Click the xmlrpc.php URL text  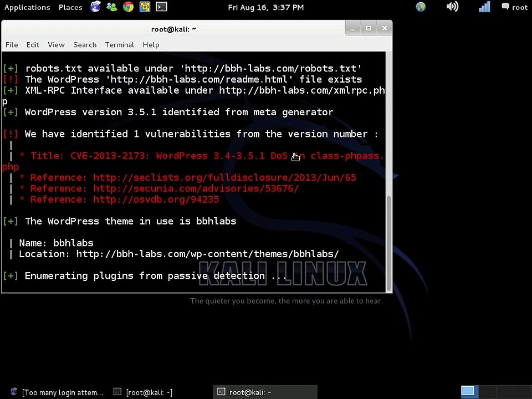pyautogui.click(x=301, y=90)
